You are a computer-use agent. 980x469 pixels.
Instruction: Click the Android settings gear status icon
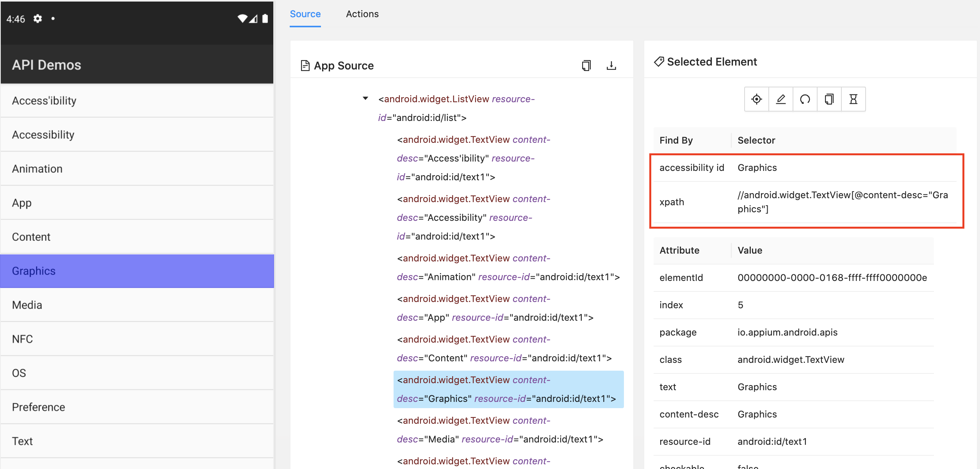[x=37, y=19]
